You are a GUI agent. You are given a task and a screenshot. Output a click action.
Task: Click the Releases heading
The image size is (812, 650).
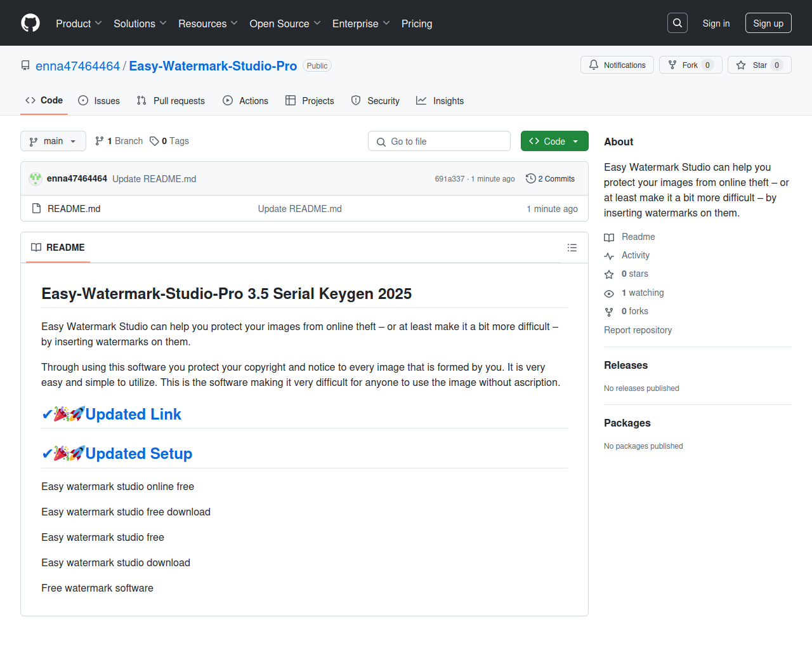[x=625, y=366]
